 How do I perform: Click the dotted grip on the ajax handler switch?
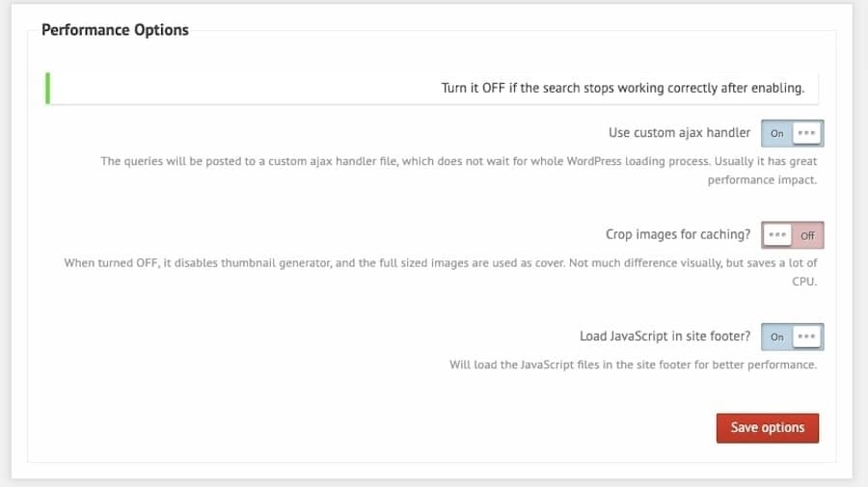[807, 133]
